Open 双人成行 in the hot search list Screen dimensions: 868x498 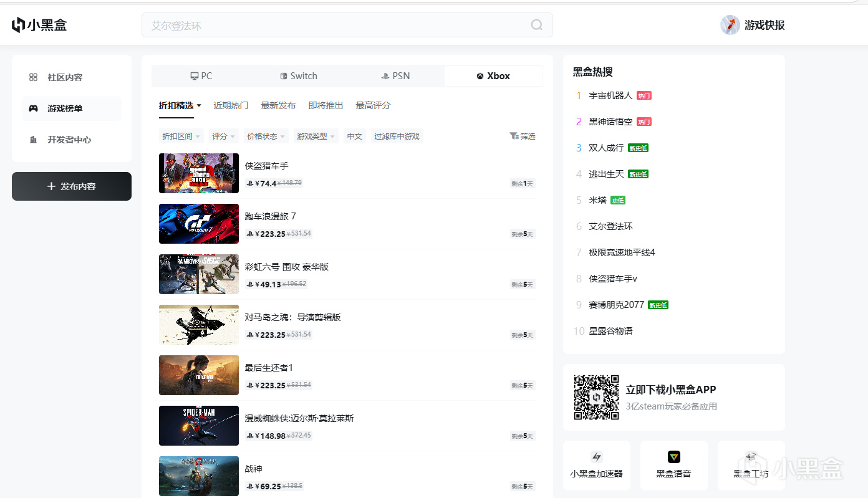tap(607, 148)
